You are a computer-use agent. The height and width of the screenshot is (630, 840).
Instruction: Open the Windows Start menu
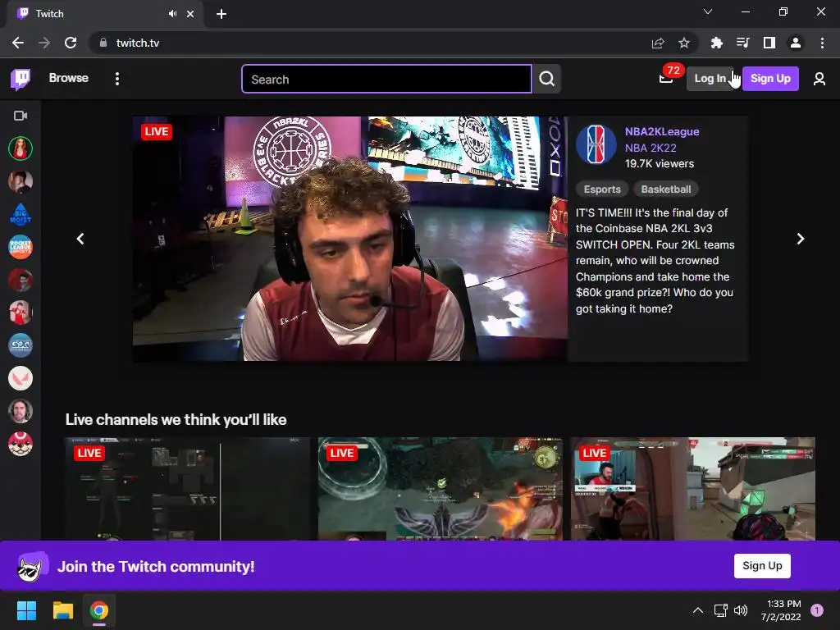[26, 610]
